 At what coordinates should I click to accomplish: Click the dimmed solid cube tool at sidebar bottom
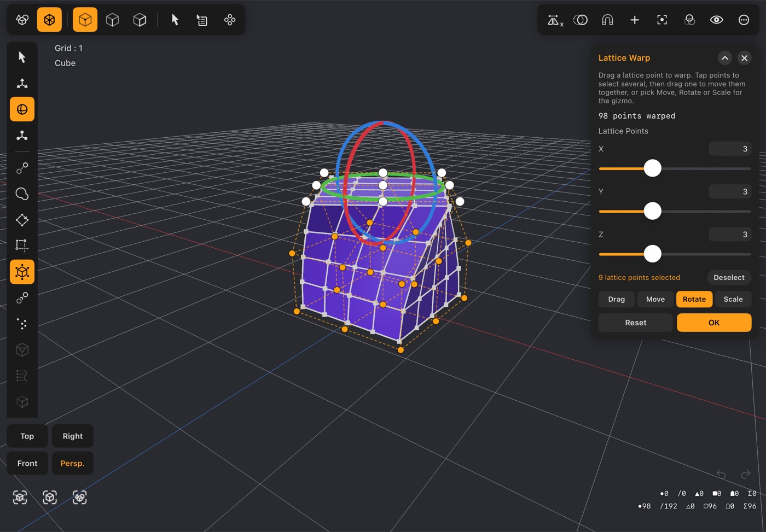point(22,402)
